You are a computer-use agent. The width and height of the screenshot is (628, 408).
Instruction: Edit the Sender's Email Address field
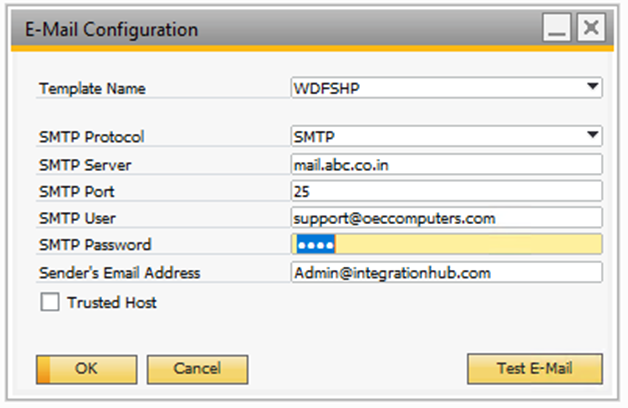[446, 272]
